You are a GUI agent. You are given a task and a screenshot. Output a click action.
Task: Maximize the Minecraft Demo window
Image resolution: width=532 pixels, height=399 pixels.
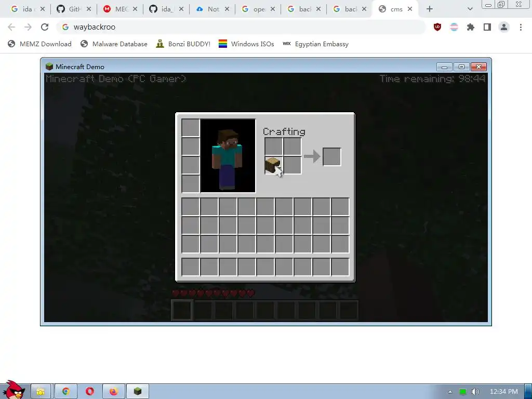point(461,67)
